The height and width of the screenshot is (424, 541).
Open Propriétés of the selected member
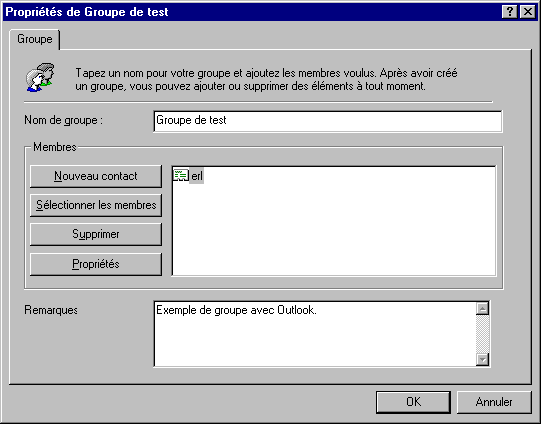96,264
